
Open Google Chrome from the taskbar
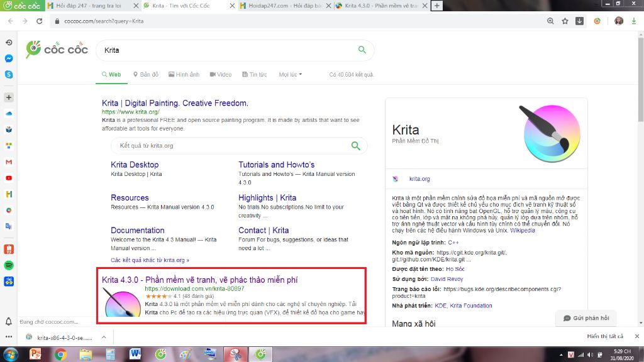[60, 354]
